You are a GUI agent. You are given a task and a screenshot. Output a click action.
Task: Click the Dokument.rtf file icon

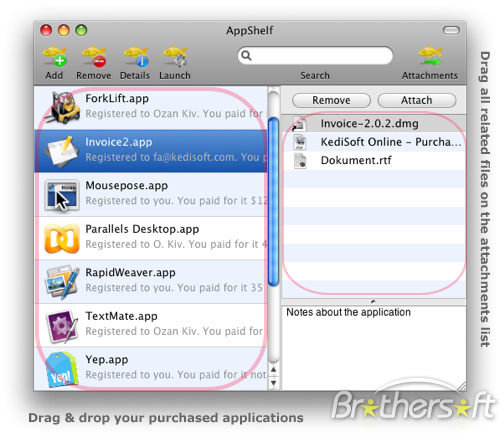coord(300,161)
